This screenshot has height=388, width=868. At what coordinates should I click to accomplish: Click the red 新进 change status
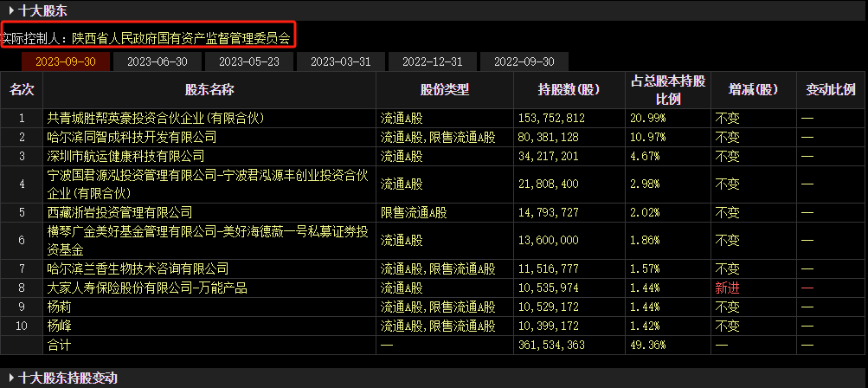728,288
